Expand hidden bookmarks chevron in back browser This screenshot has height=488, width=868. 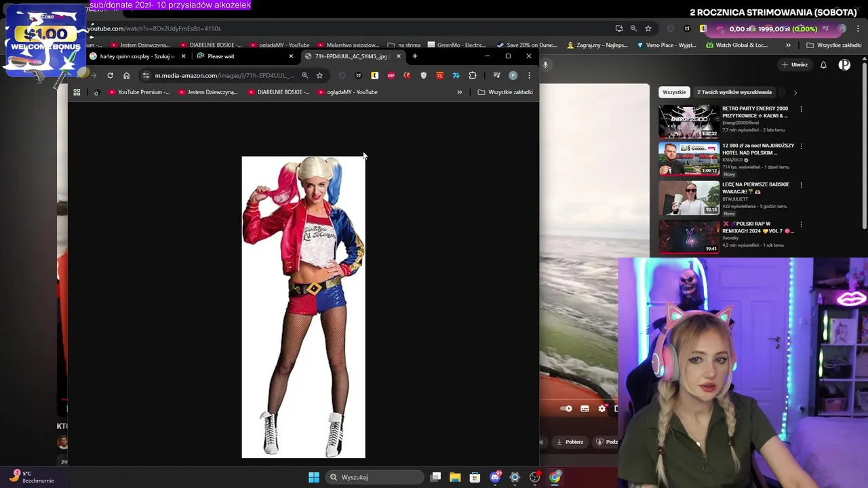click(788, 45)
